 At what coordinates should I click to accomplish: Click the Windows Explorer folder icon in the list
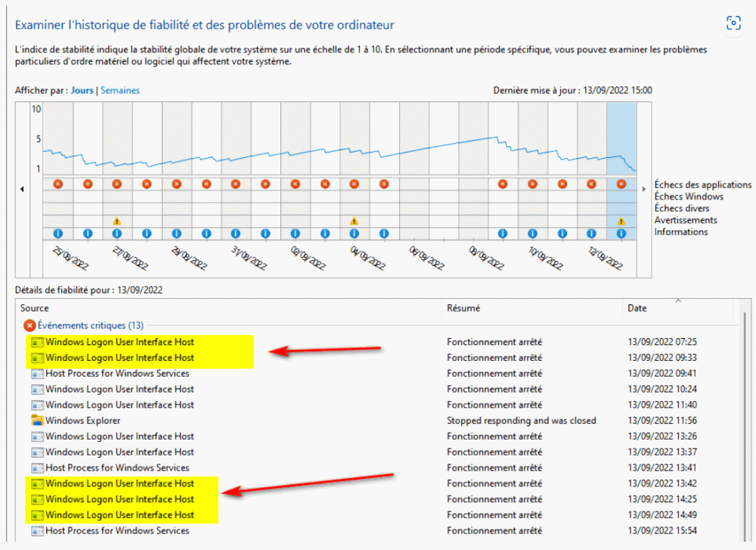(37, 421)
